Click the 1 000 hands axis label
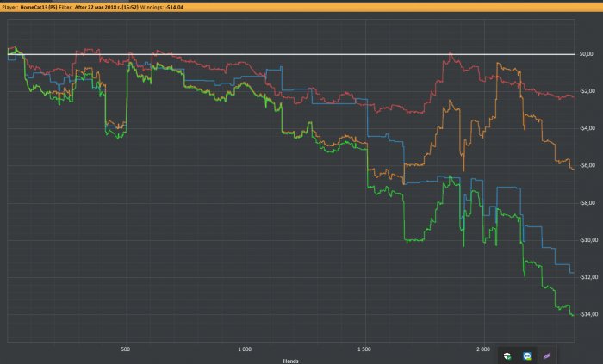This screenshot has width=603, height=364. point(245,349)
